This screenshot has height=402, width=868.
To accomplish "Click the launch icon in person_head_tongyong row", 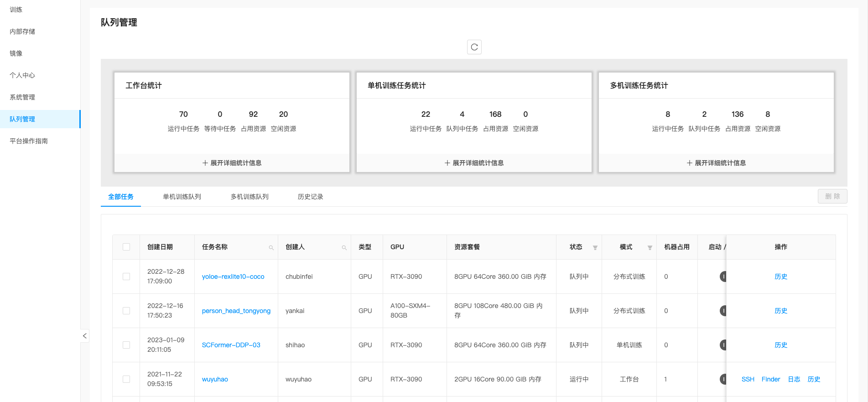I will tap(723, 311).
